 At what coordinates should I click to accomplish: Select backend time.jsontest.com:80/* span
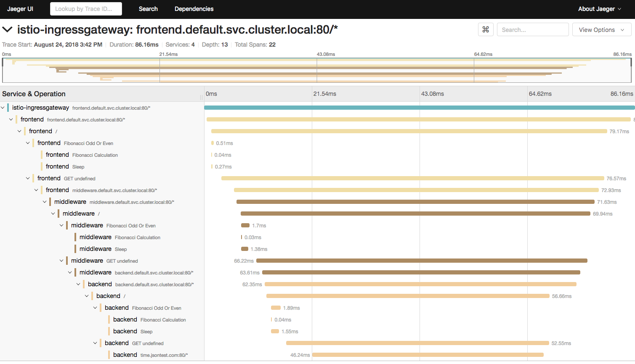point(150,355)
